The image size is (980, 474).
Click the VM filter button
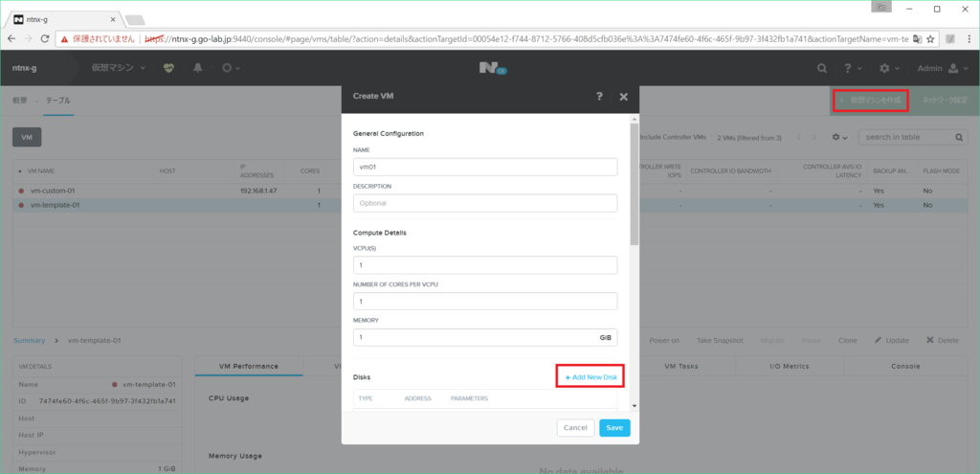[x=27, y=137]
